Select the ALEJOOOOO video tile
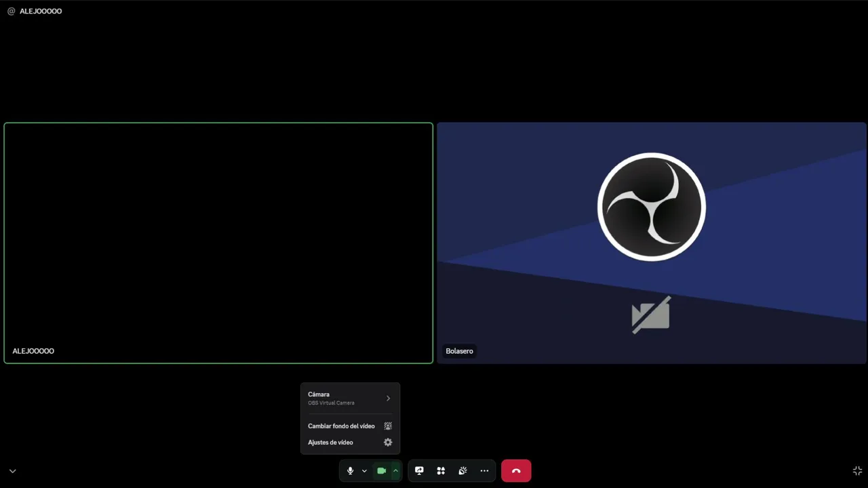This screenshot has width=868, height=488. 218,243
